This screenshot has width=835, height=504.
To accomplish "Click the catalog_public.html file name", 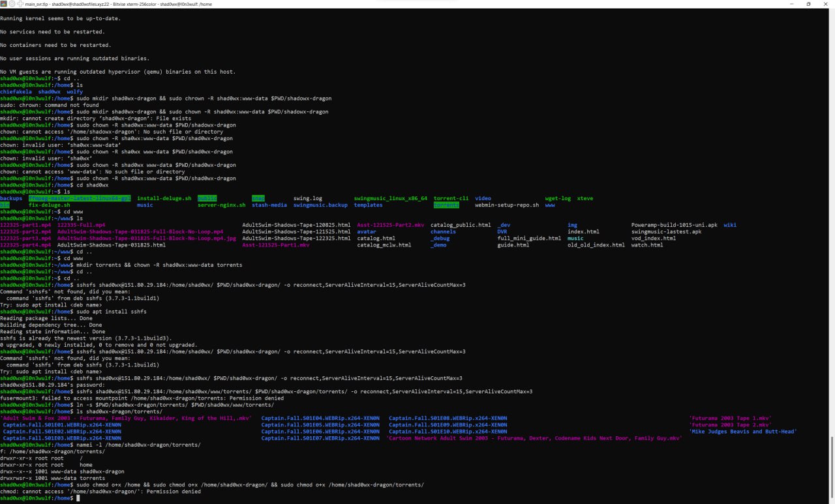I will click(460, 225).
